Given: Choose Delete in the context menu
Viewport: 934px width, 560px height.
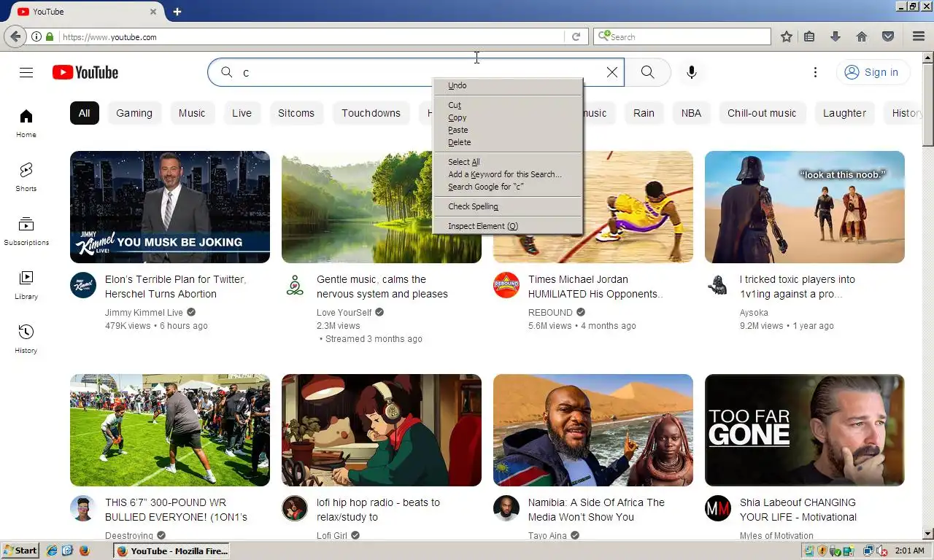Looking at the screenshot, I should coord(508,142).
